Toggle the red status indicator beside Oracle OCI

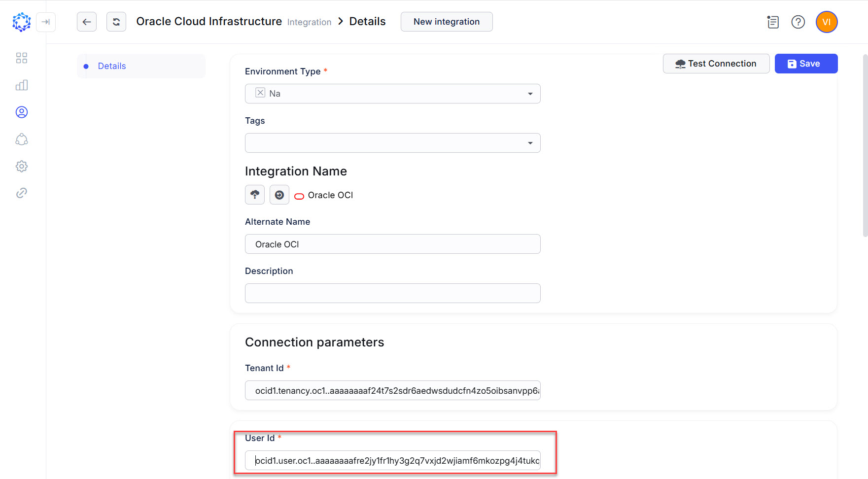pyautogui.click(x=299, y=196)
